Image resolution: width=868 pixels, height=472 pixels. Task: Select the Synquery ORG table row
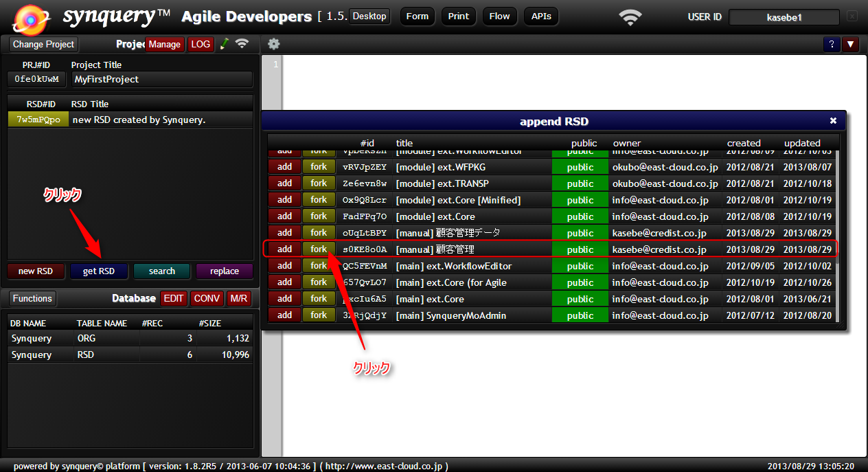click(x=130, y=338)
